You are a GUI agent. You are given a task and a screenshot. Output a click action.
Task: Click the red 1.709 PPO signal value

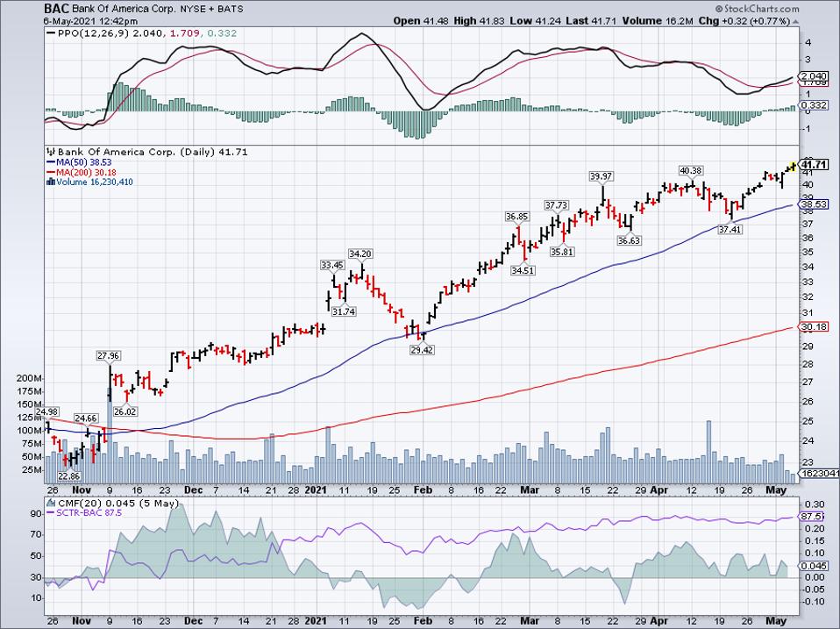click(186, 33)
